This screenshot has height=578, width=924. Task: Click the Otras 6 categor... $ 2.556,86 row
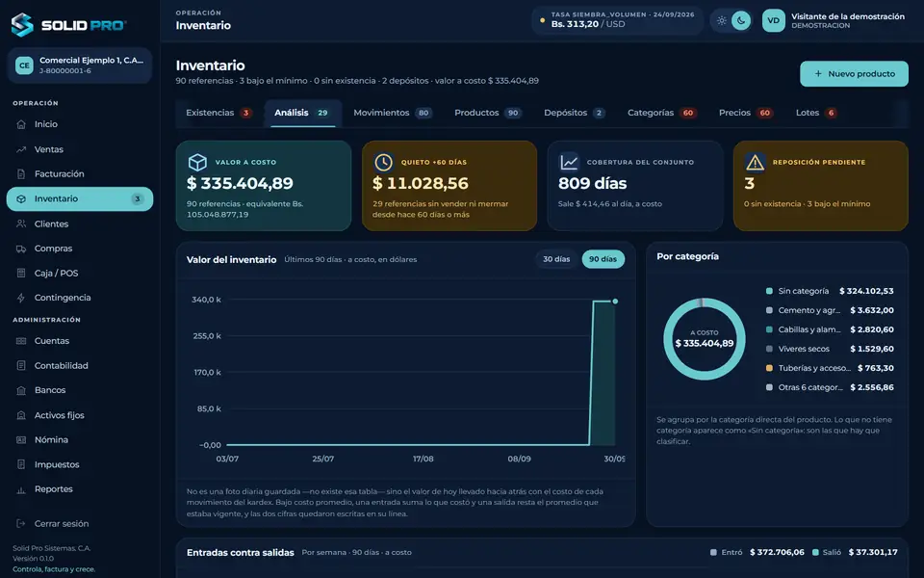[x=830, y=387]
